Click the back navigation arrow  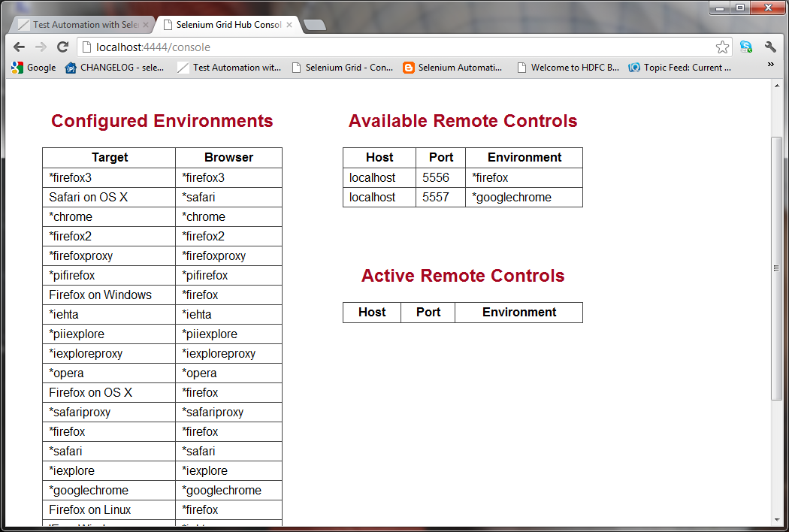[19, 47]
